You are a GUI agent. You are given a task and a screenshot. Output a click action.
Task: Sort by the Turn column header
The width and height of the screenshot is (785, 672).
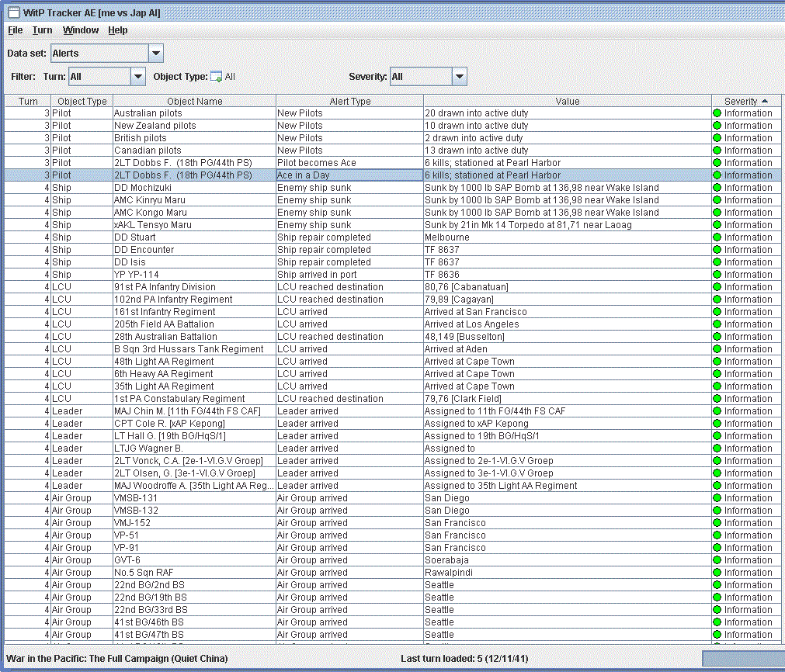click(28, 101)
